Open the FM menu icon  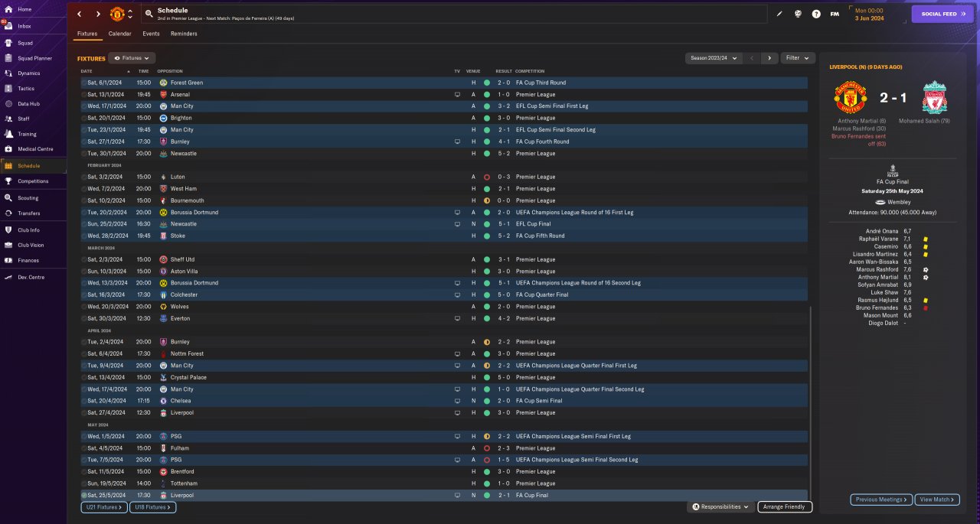[x=835, y=14]
